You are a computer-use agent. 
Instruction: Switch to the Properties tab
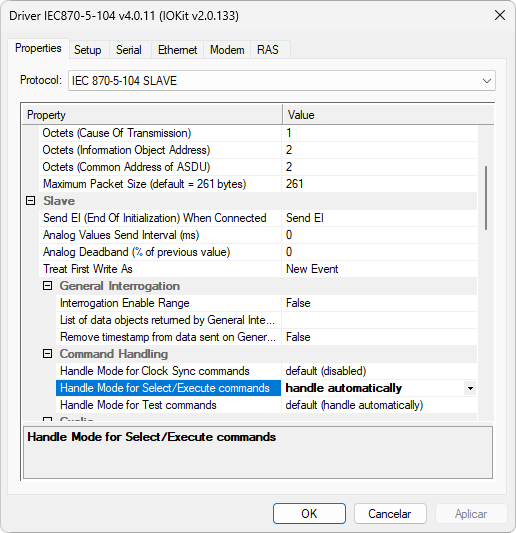38,48
